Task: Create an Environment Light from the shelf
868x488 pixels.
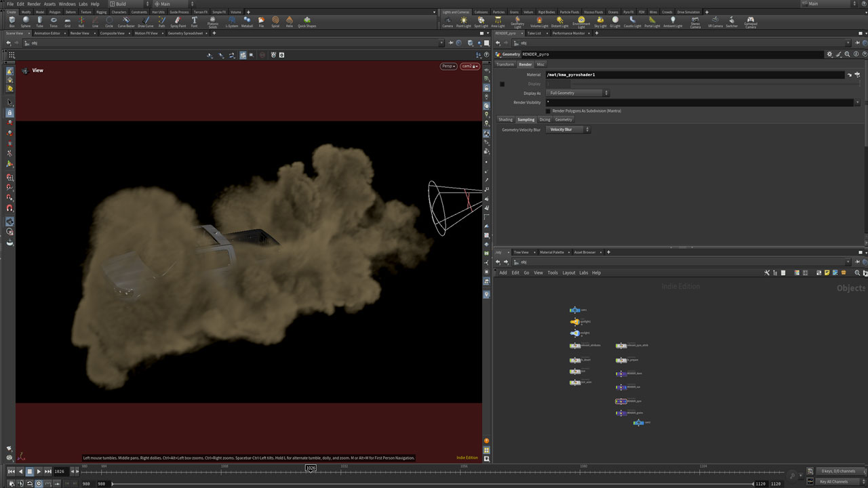Action: coord(581,22)
